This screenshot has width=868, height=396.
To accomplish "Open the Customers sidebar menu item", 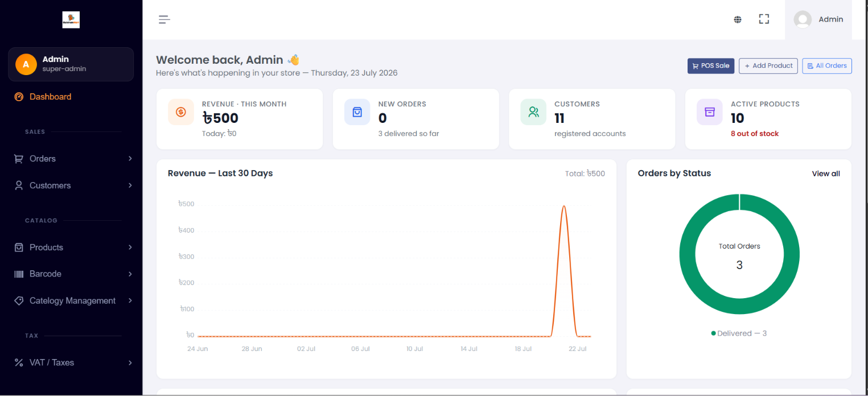I will click(71, 185).
